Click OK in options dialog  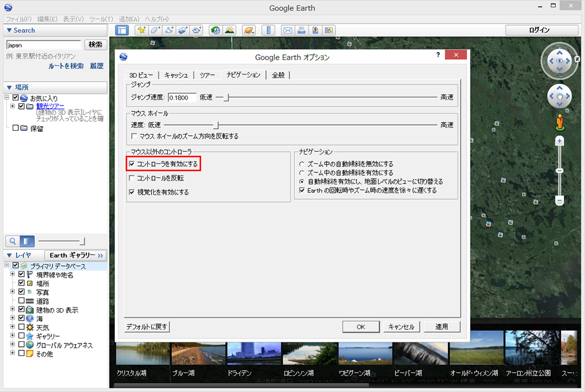coord(361,327)
